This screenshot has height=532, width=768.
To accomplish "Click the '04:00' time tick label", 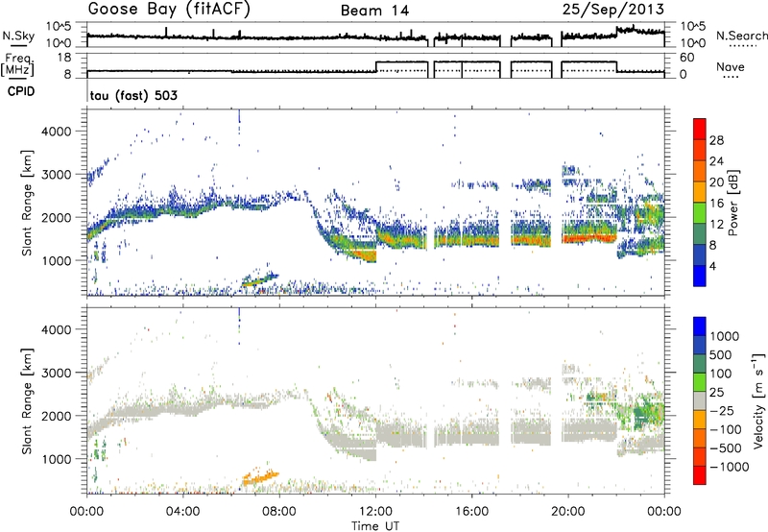I will coord(183,512).
